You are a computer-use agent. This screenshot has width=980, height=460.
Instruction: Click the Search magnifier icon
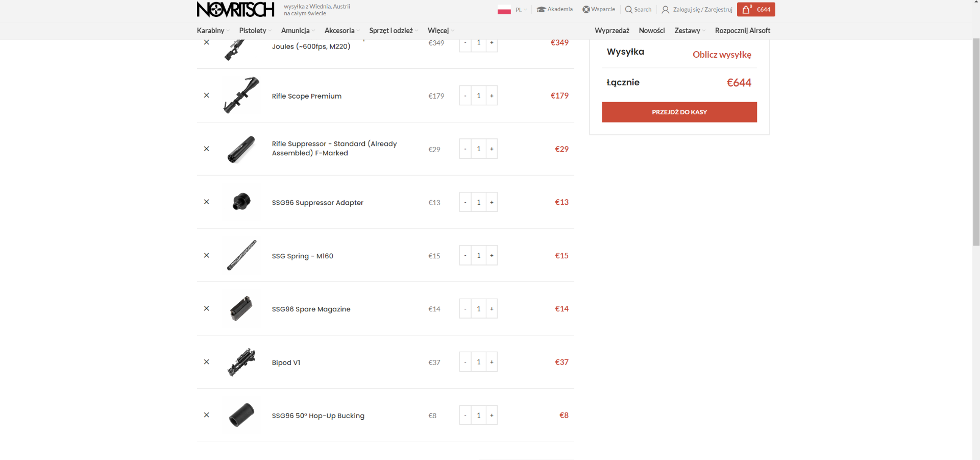point(628,10)
